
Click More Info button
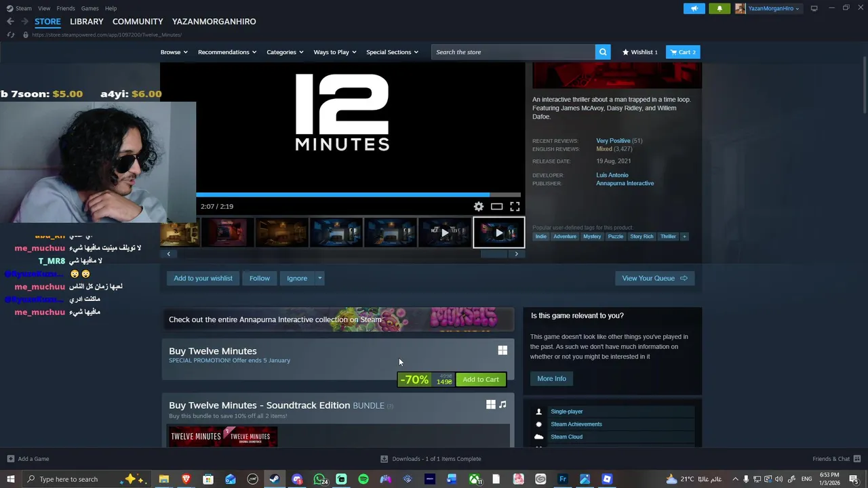point(551,379)
